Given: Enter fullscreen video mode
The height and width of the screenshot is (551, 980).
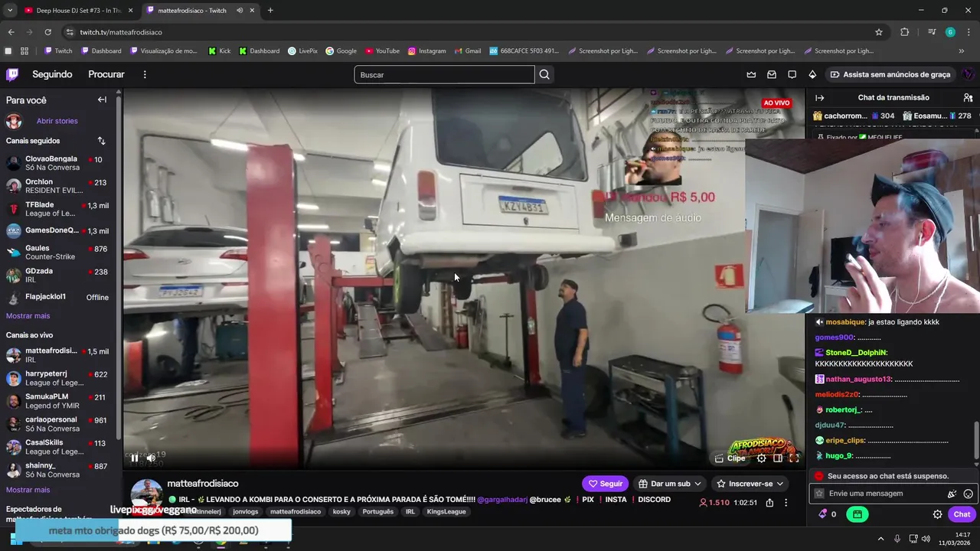Looking at the screenshot, I should [x=794, y=458].
